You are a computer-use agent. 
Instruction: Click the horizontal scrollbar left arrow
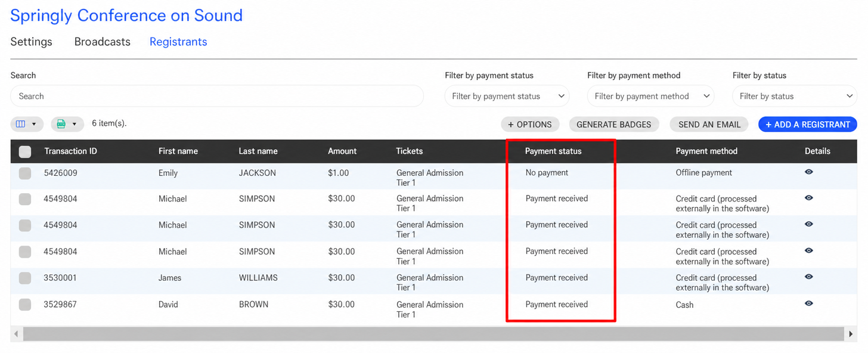16,334
